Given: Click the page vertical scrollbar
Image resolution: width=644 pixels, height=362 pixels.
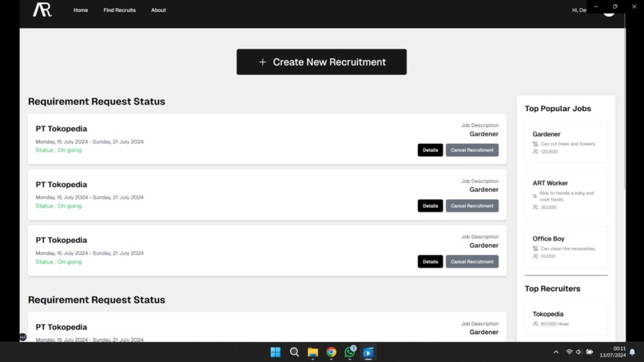Looking at the screenshot, I should 625,103.
